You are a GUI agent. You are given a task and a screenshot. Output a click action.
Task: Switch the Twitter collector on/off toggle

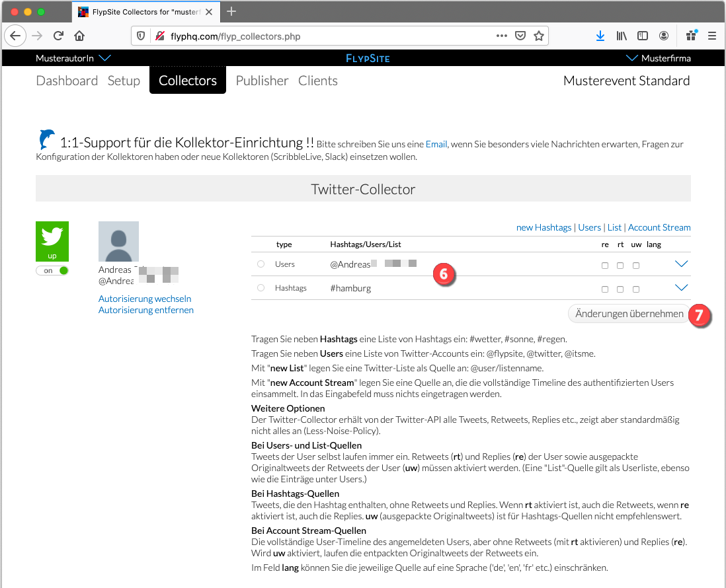(x=52, y=271)
